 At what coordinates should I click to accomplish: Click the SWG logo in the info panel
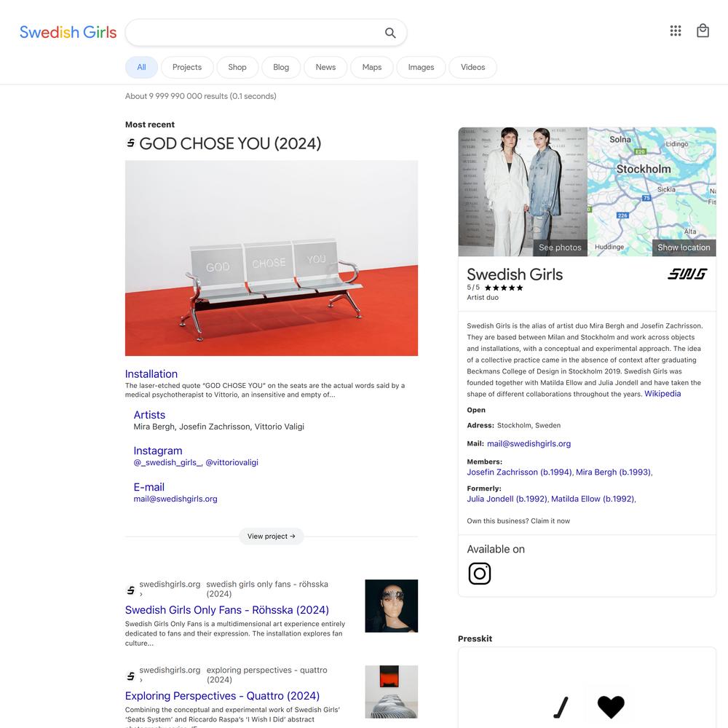click(x=687, y=274)
